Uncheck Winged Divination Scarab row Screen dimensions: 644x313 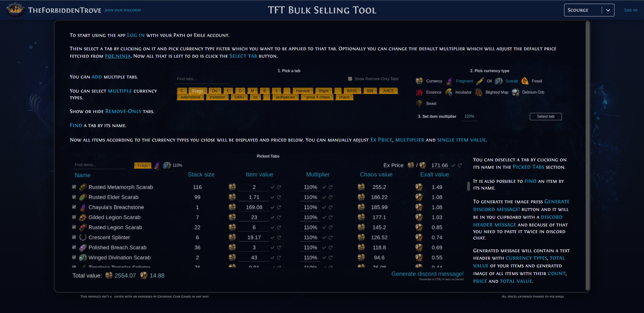[74, 257]
